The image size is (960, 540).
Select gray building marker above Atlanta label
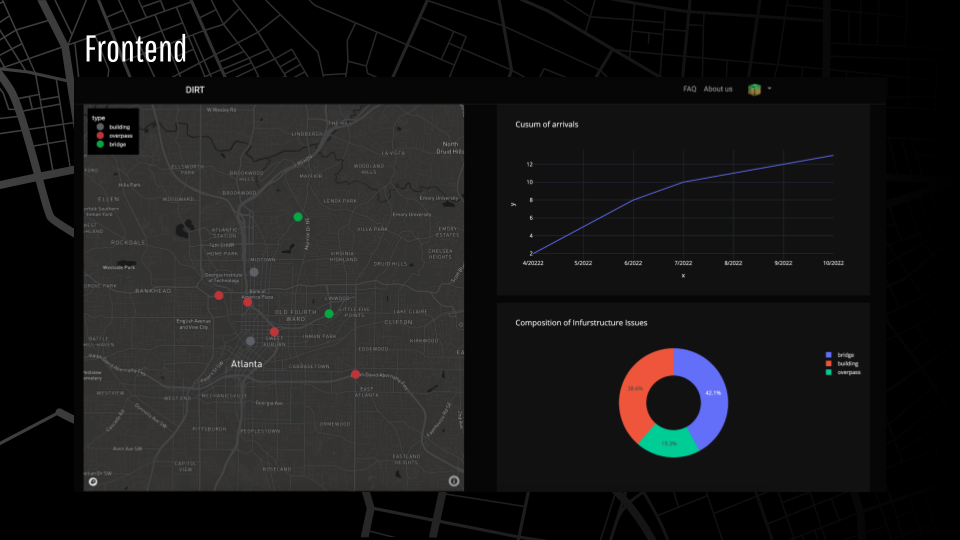(x=250, y=341)
